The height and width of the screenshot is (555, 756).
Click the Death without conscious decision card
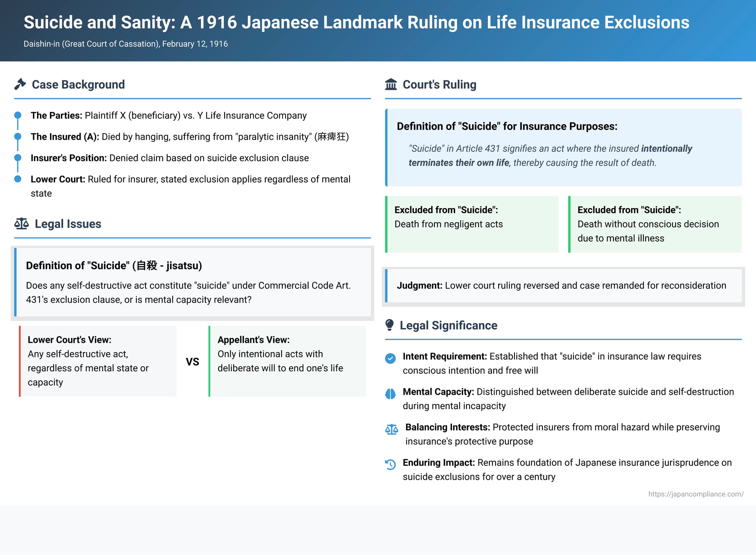(x=655, y=224)
